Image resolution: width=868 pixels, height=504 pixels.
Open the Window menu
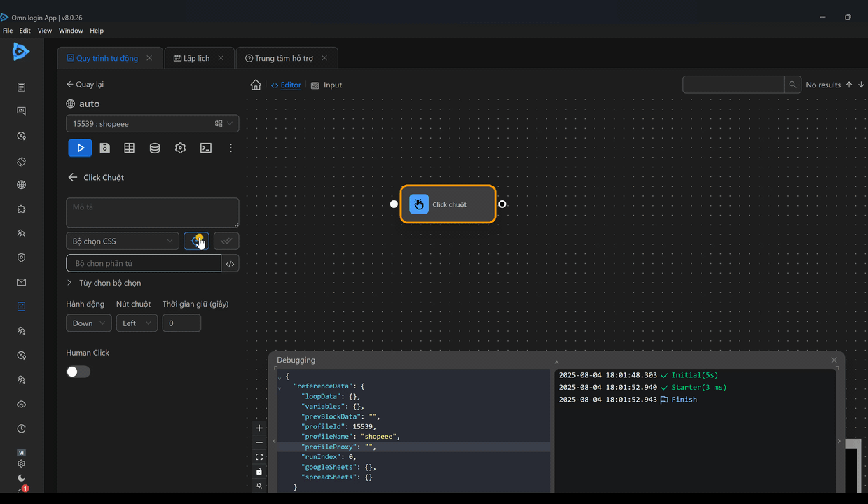71,31
